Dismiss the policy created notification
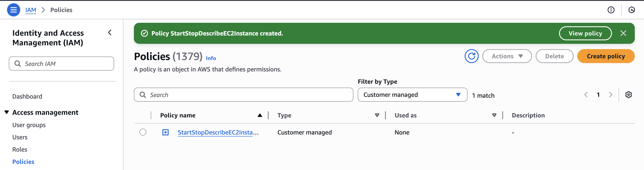Viewport: 644px width, 170px height. point(623,34)
